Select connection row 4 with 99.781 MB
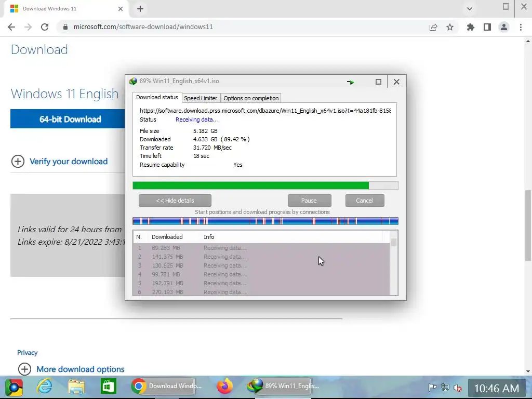532x399 pixels. [261, 274]
